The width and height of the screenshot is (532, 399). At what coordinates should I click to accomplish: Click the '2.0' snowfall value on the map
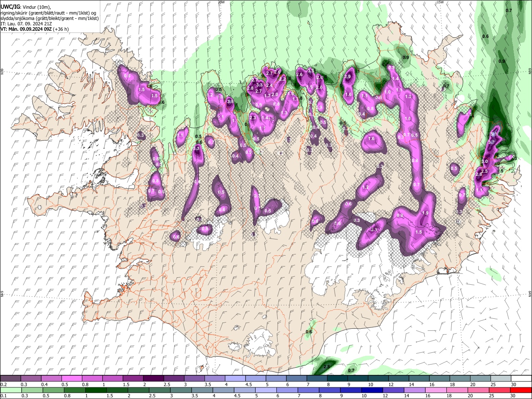(275, 95)
